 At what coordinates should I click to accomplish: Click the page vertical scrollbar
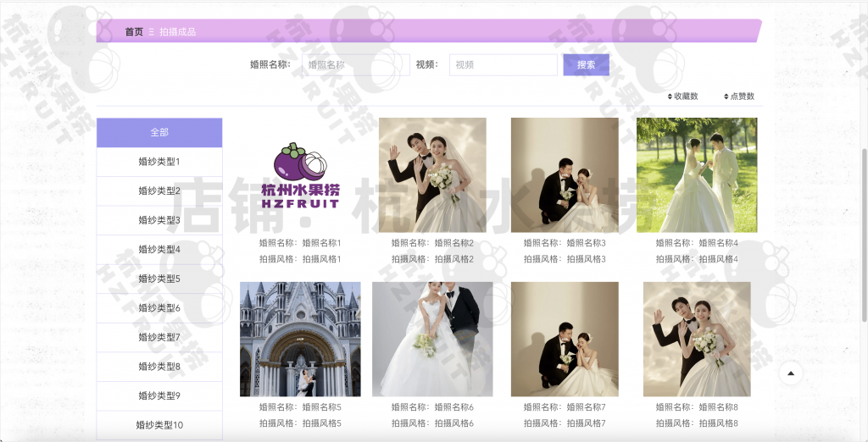(x=864, y=235)
